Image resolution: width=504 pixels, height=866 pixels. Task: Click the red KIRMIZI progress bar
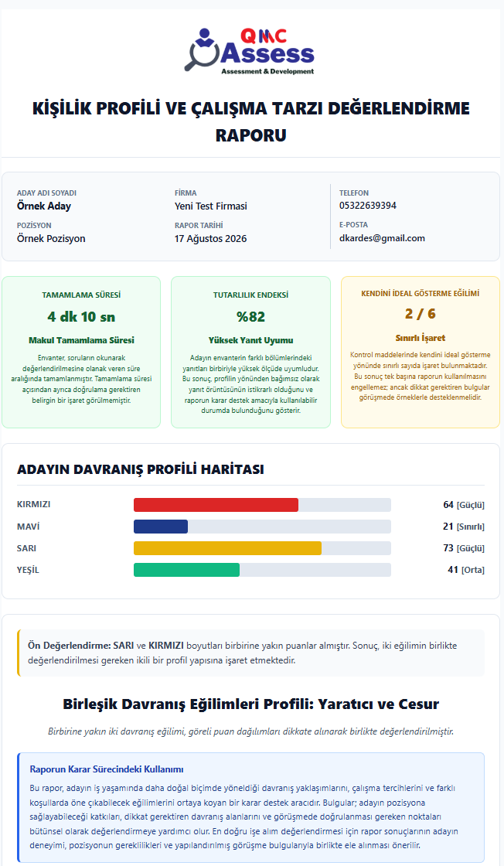coord(262,505)
